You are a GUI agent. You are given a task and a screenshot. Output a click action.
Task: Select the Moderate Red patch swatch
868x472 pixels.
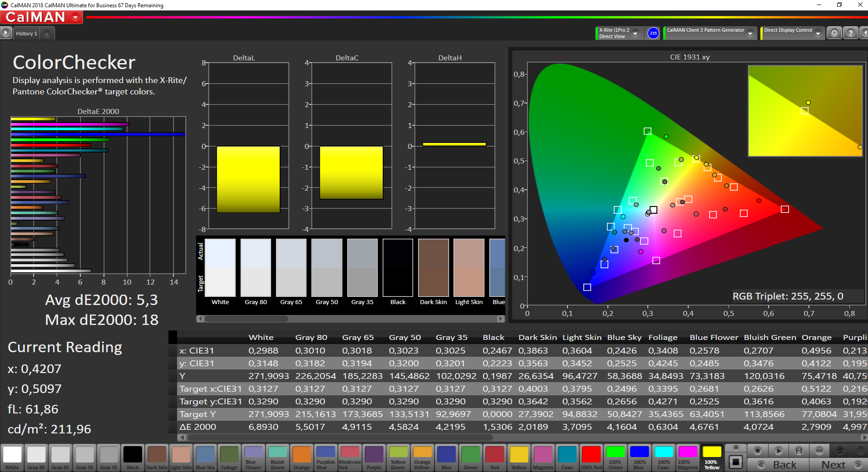pos(350,457)
